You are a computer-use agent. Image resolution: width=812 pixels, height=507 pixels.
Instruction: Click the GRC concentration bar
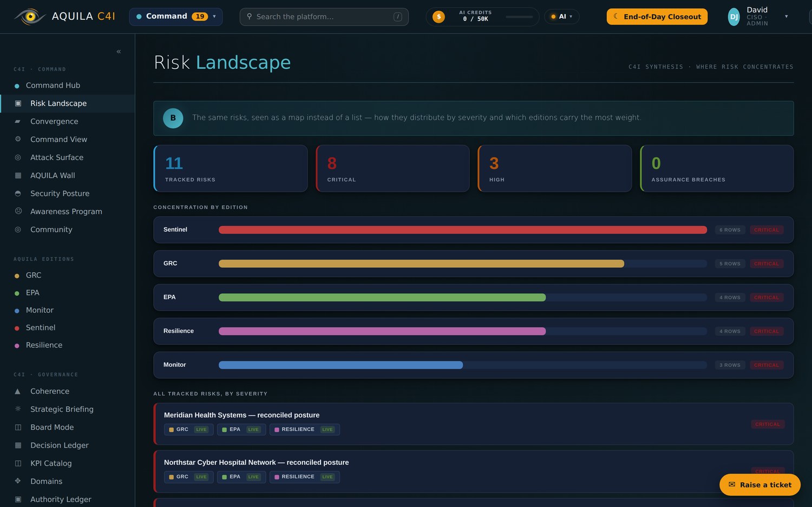pyautogui.click(x=421, y=264)
